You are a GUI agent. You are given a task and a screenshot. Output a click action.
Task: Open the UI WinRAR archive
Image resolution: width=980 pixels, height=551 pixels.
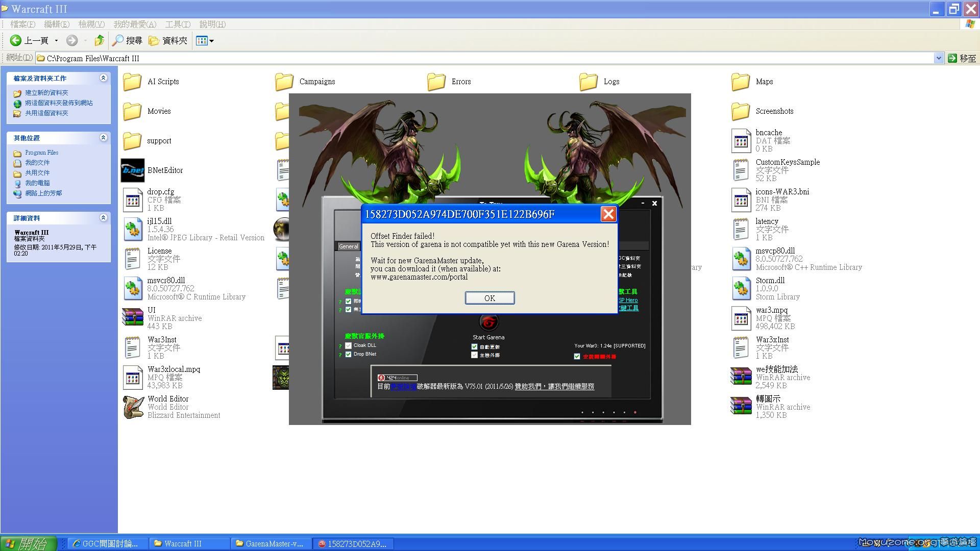pyautogui.click(x=133, y=318)
